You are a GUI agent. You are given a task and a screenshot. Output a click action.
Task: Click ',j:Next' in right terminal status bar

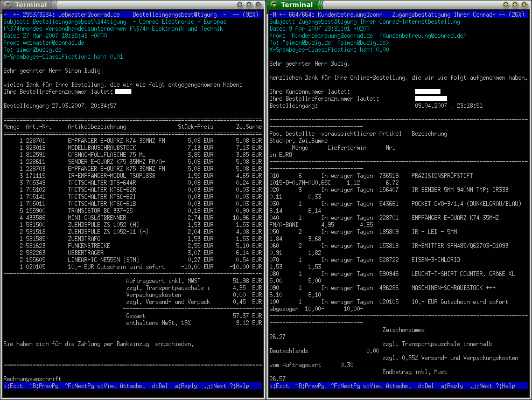(x=481, y=386)
